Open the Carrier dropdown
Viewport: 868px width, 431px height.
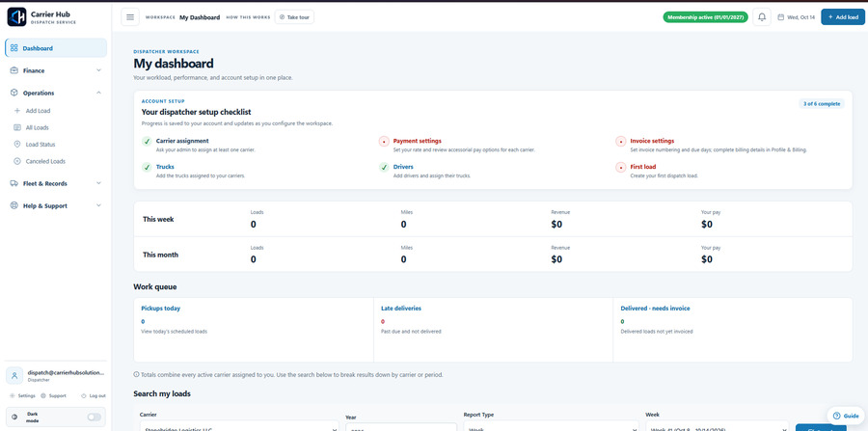pos(238,427)
